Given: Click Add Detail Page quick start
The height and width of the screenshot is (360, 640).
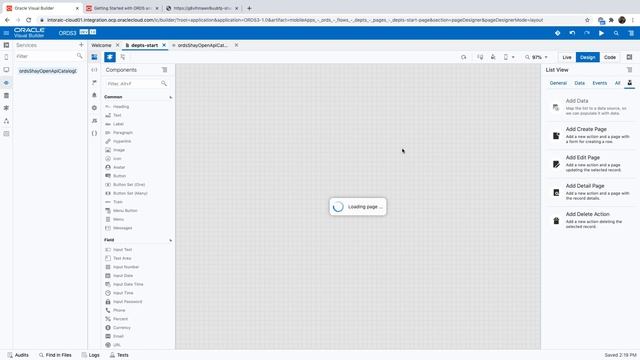Looking at the screenshot, I should click(590, 191).
